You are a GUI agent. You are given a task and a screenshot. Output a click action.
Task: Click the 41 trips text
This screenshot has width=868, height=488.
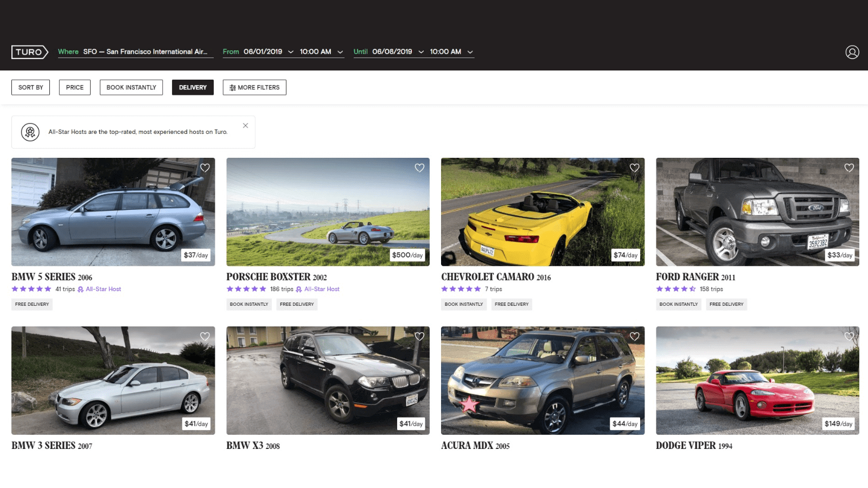65,290
